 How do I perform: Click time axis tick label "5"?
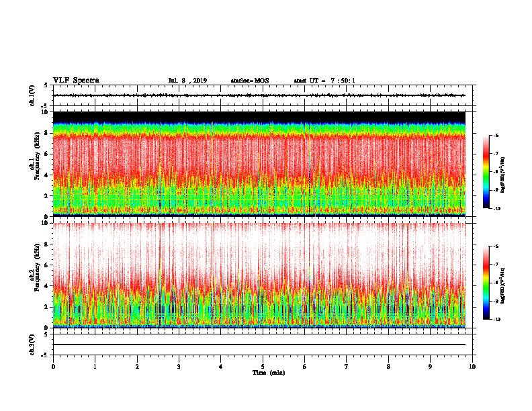[263, 367]
